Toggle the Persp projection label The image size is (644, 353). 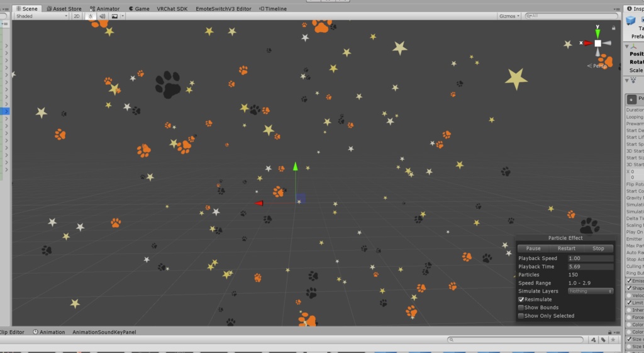coord(596,65)
